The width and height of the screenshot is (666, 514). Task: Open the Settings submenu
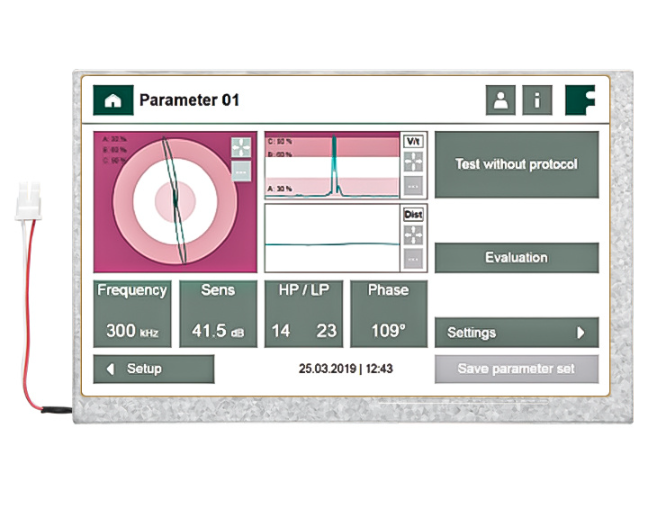[517, 332]
